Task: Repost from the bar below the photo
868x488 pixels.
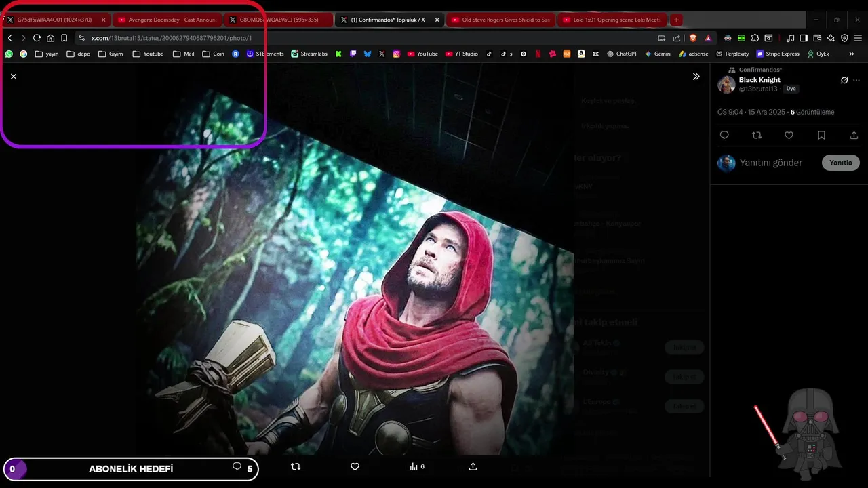Action: 296,466
